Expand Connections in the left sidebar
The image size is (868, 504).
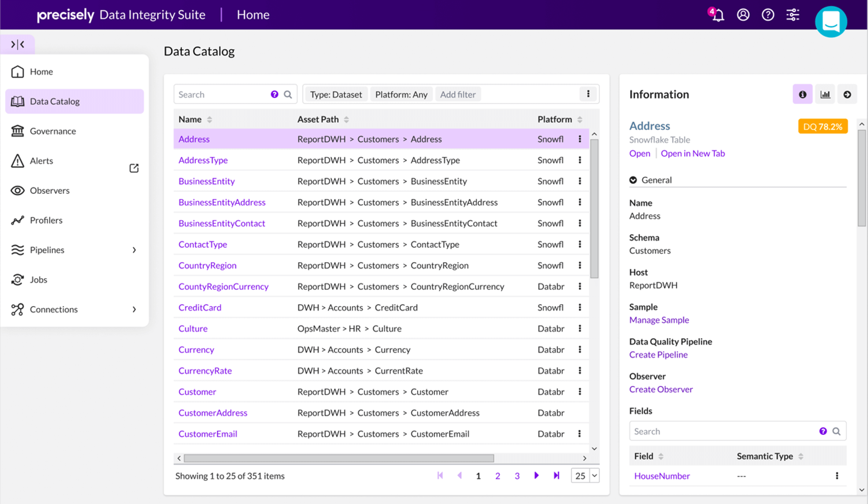[134, 309]
